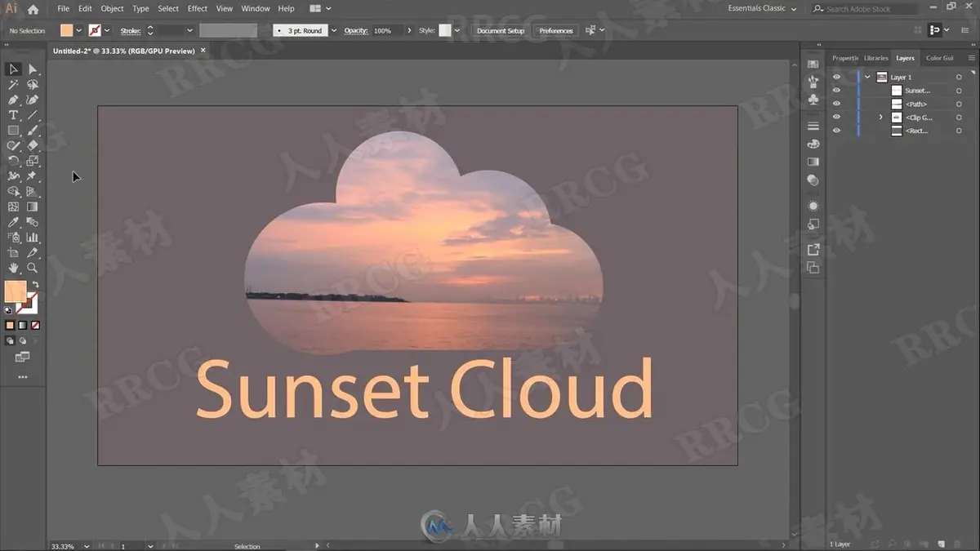Close the Untitled-2 document tab

(203, 51)
